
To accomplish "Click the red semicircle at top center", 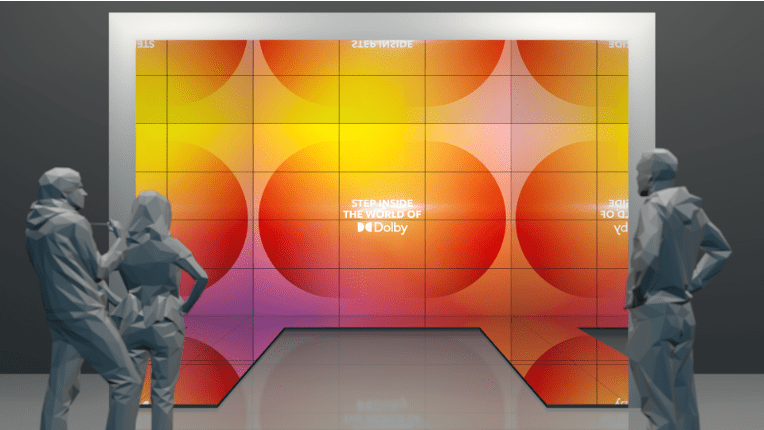I will pos(382,65).
